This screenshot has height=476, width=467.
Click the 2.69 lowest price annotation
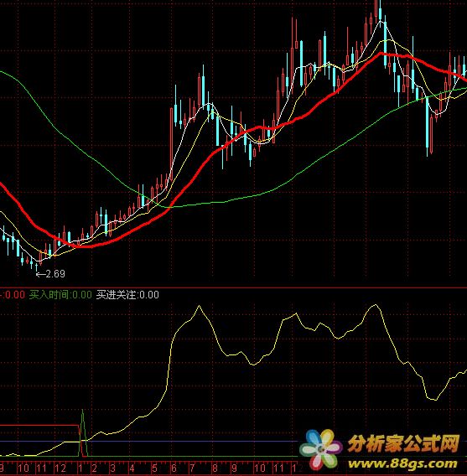pyautogui.click(x=50, y=274)
